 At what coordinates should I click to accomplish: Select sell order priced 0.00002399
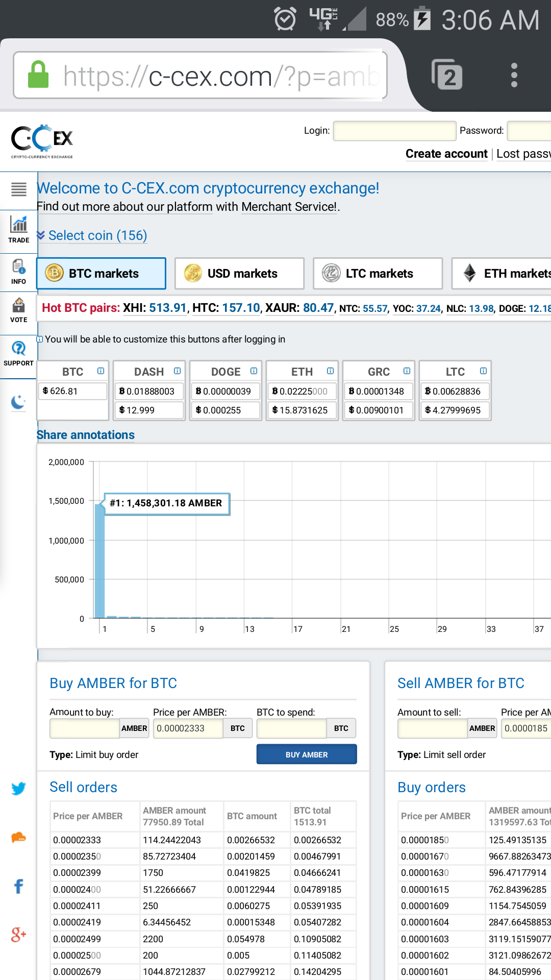(x=203, y=873)
